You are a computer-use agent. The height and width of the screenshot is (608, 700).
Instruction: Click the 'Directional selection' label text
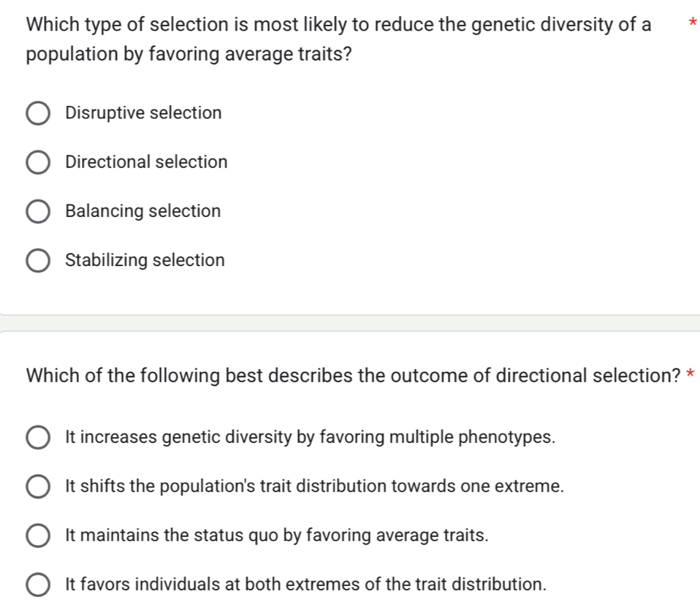[145, 162]
